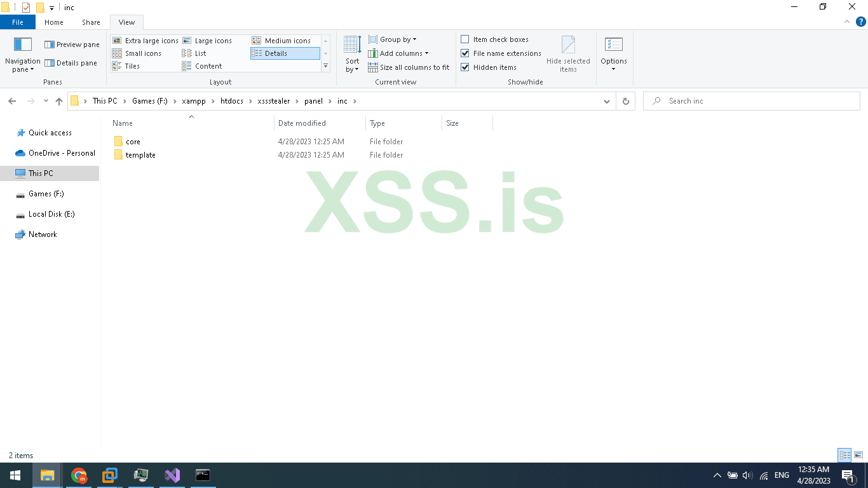The height and width of the screenshot is (488, 868).
Task: Navigate to Games (F:) in address bar
Action: [150, 101]
